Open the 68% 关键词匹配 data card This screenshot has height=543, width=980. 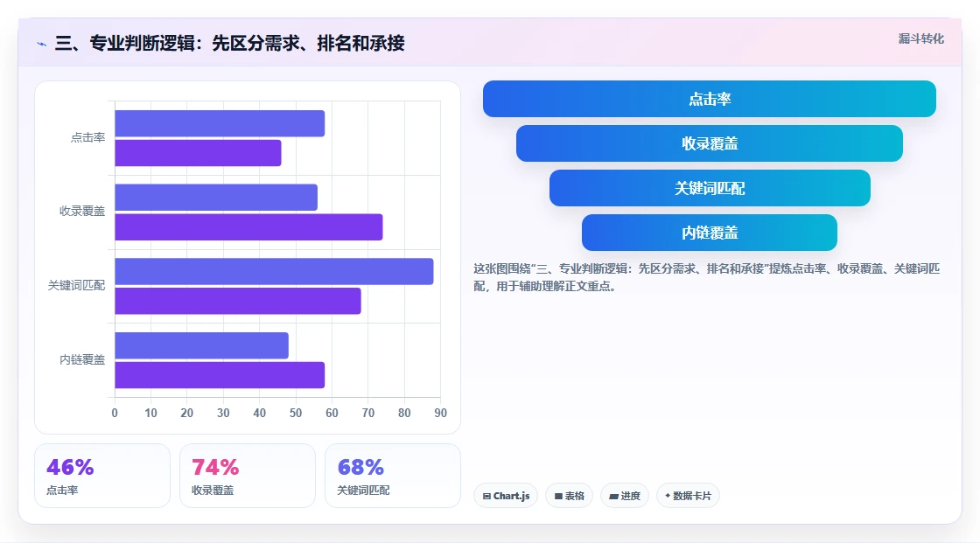[x=393, y=477]
